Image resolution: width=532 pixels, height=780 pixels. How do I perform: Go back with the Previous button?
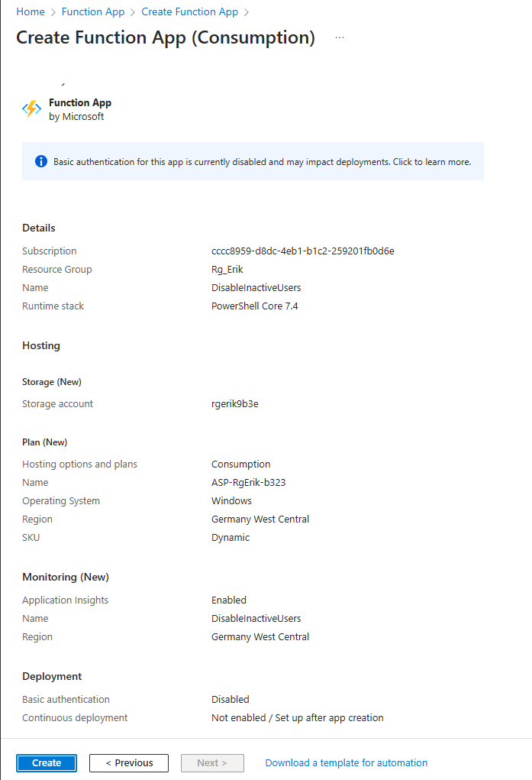(129, 762)
